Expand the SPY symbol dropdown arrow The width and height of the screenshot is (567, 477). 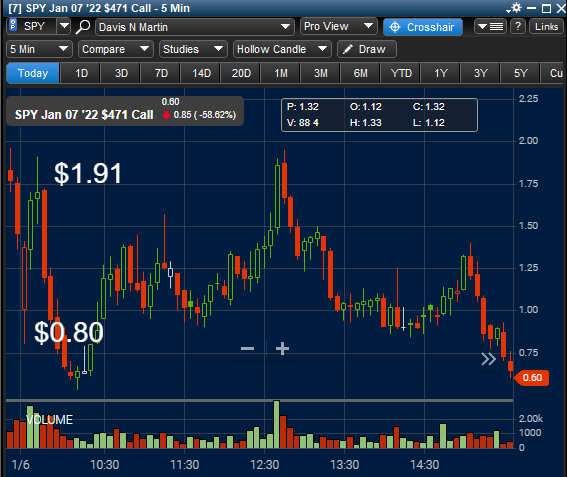[64, 26]
